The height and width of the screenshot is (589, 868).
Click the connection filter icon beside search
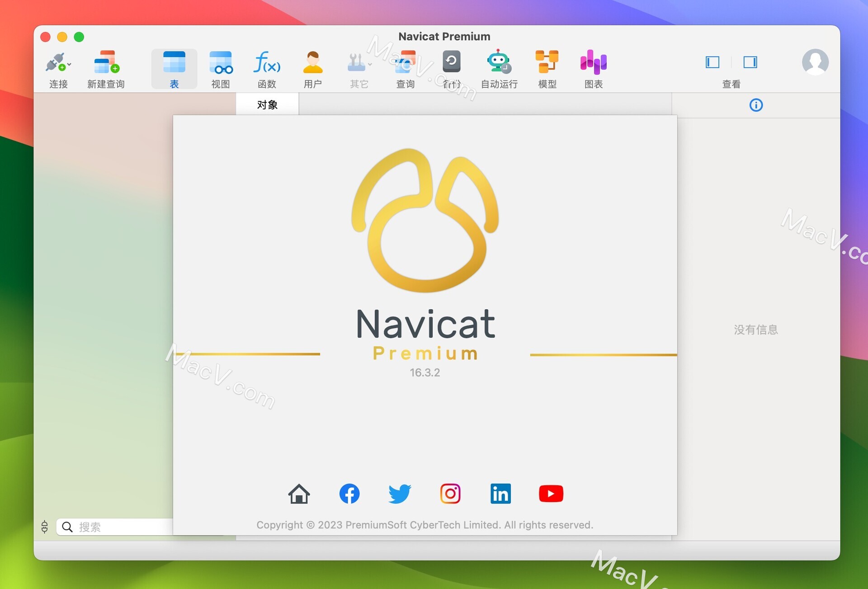tap(44, 527)
